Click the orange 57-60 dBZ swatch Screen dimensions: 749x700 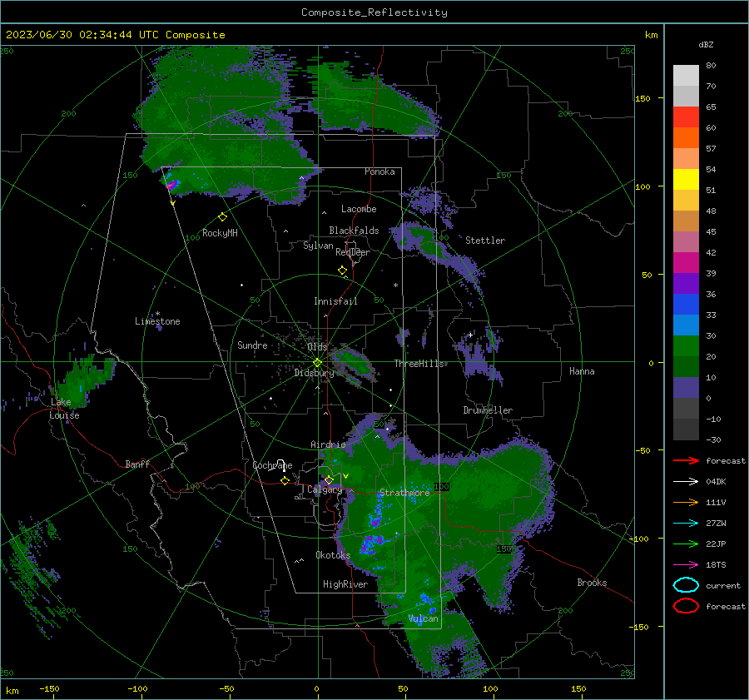pos(686,138)
